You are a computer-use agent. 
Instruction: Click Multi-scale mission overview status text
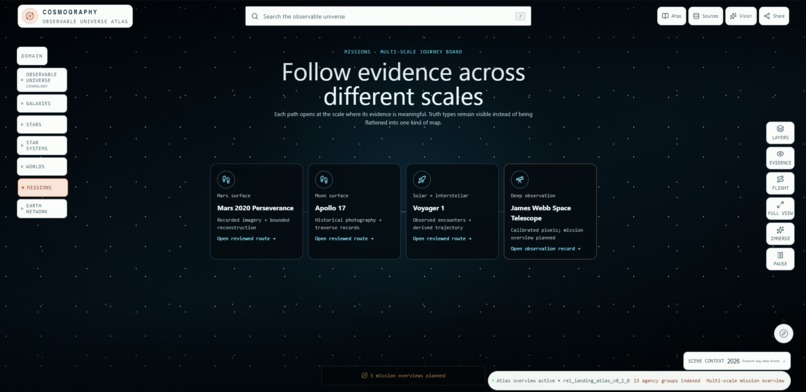click(x=745, y=381)
